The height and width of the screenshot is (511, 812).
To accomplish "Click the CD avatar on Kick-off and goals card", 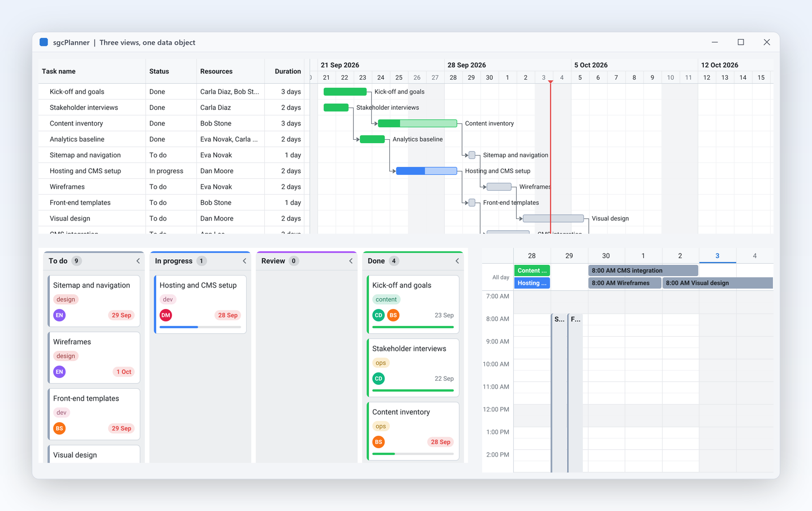I will click(379, 315).
